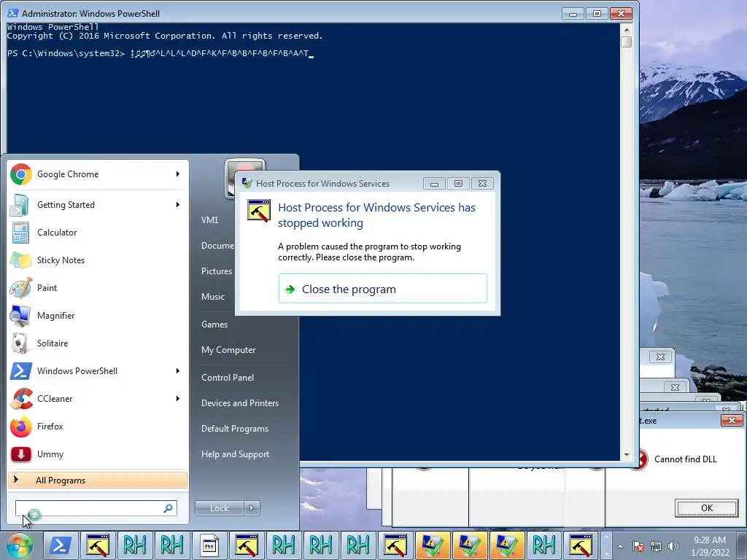
Task: Open Games from the Start menu
Action: (214, 324)
